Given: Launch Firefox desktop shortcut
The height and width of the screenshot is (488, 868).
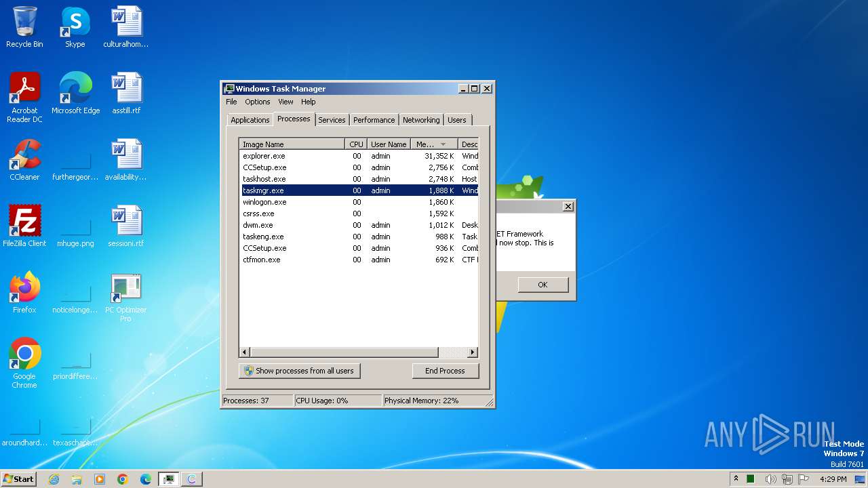Looking at the screenshot, I should pyautogui.click(x=24, y=293).
